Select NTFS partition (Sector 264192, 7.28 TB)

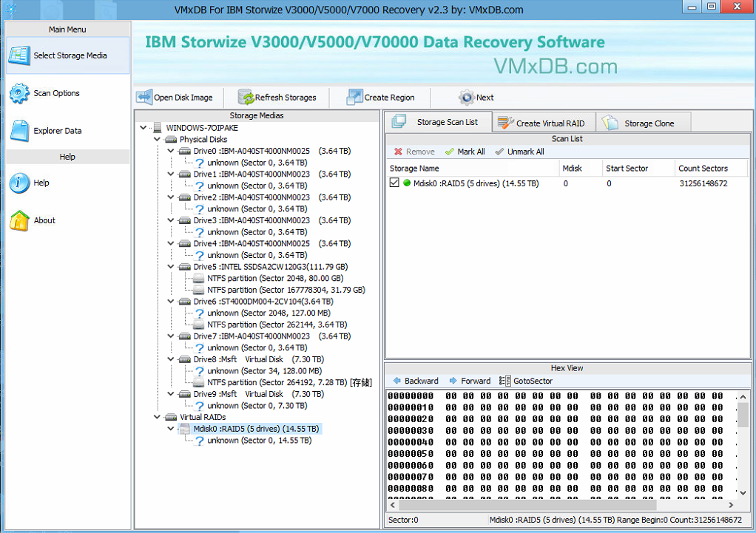click(x=289, y=382)
